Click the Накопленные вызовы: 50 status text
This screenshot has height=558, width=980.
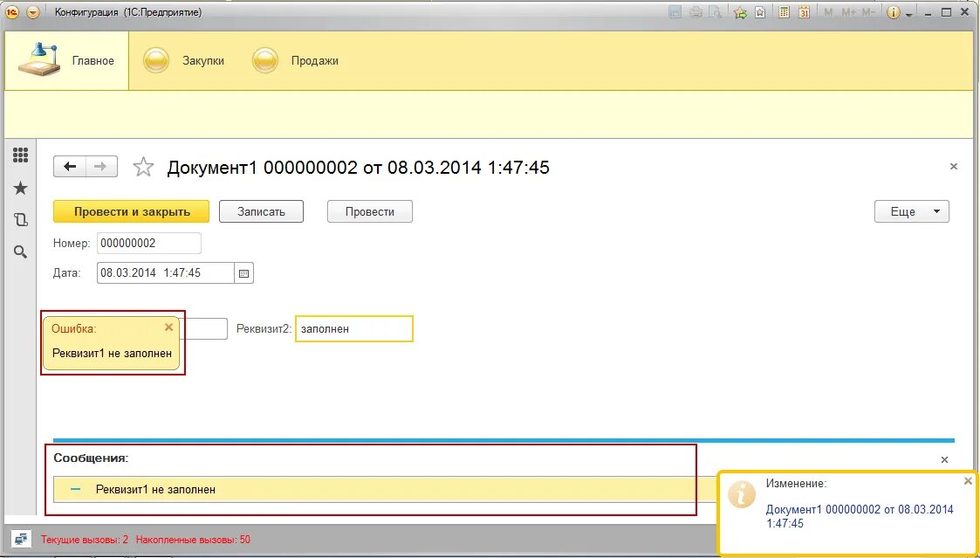point(193,540)
